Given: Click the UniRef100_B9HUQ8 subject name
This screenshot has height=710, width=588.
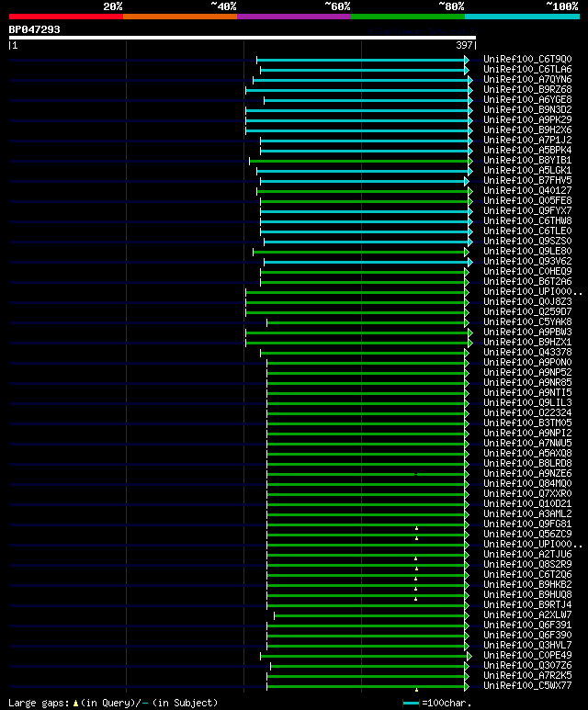Looking at the screenshot, I should 527,595.
